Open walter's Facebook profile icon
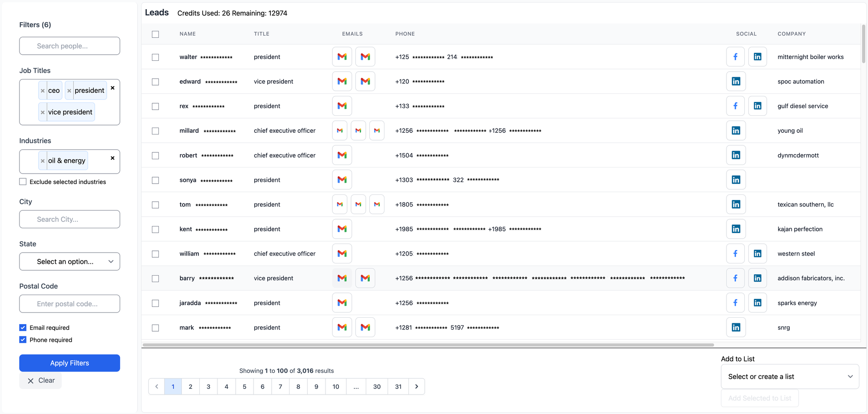 (735, 57)
